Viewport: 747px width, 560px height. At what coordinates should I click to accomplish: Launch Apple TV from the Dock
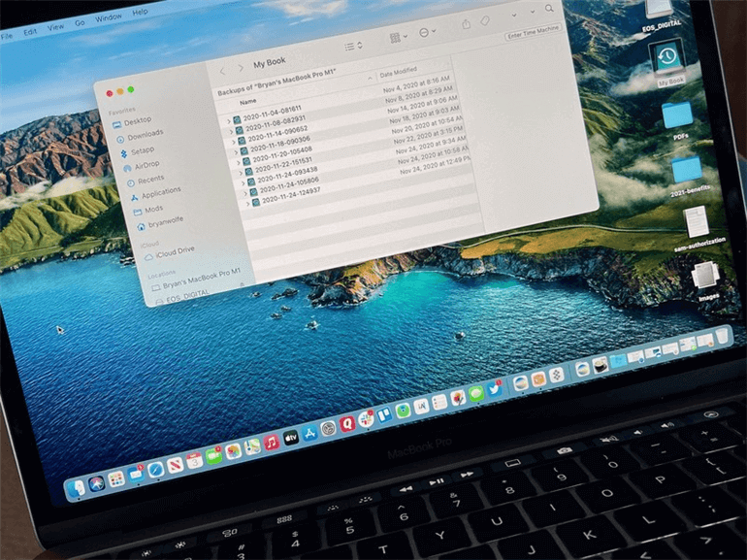coord(291,438)
